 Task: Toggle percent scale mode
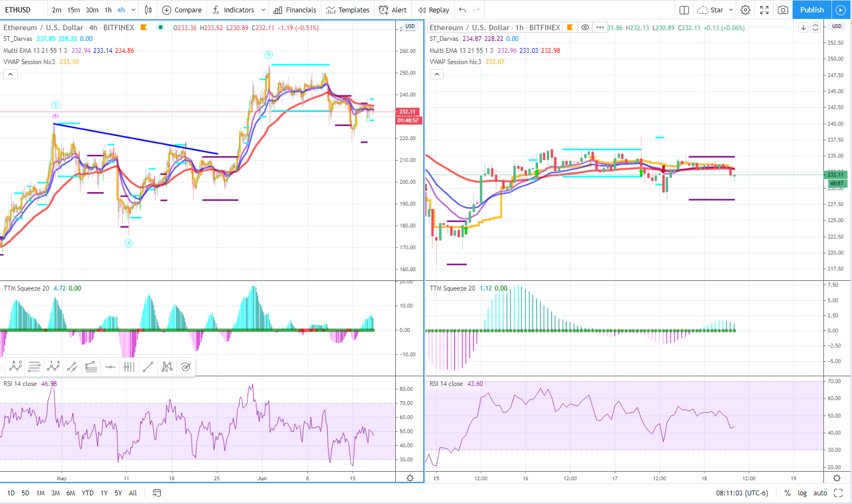point(787,493)
